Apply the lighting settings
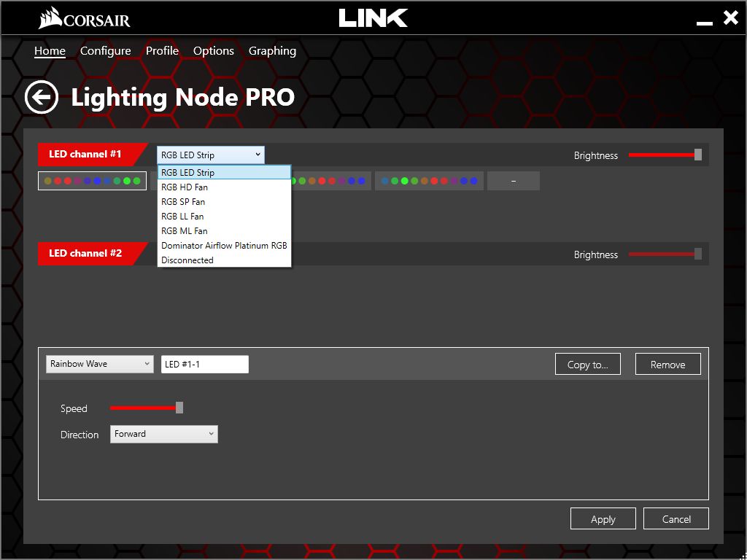Viewport: 747px width, 560px height. 603,518
